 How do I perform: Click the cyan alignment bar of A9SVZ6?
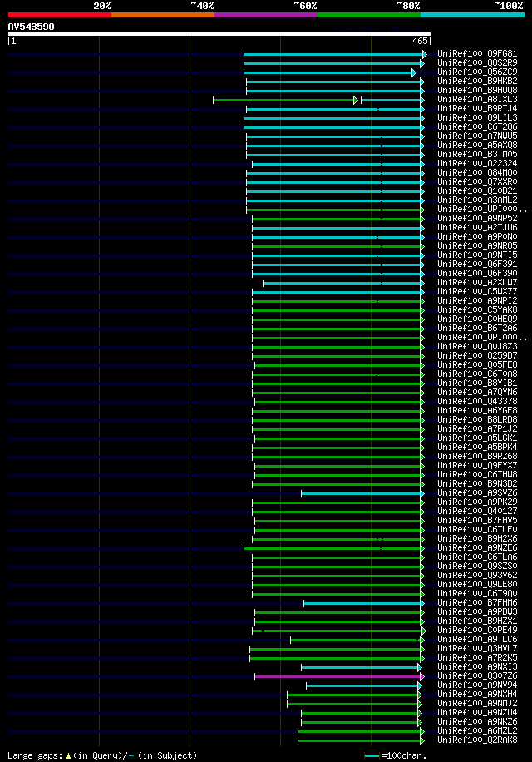pos(362,494)
